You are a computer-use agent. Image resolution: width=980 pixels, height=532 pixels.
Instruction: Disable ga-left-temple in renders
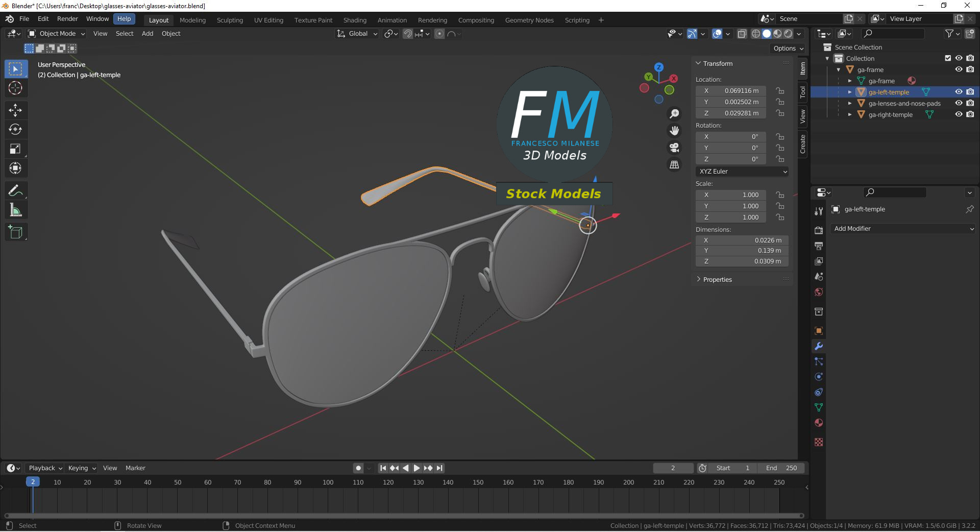pyautogui.click(x=970, y=92)
